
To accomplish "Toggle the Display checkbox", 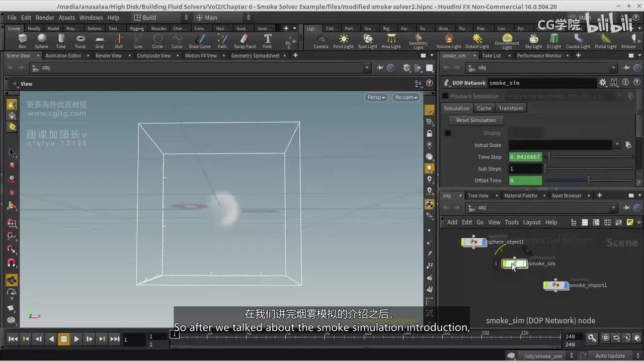I will (448, 133).
